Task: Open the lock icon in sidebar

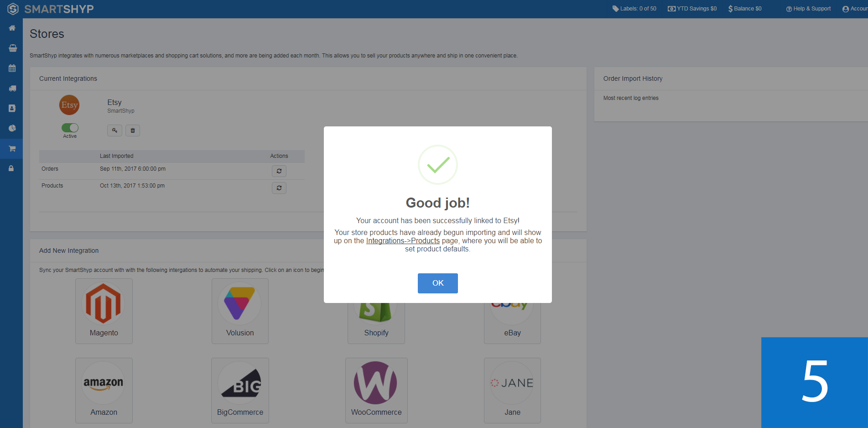Action: [x=11, y=168]
